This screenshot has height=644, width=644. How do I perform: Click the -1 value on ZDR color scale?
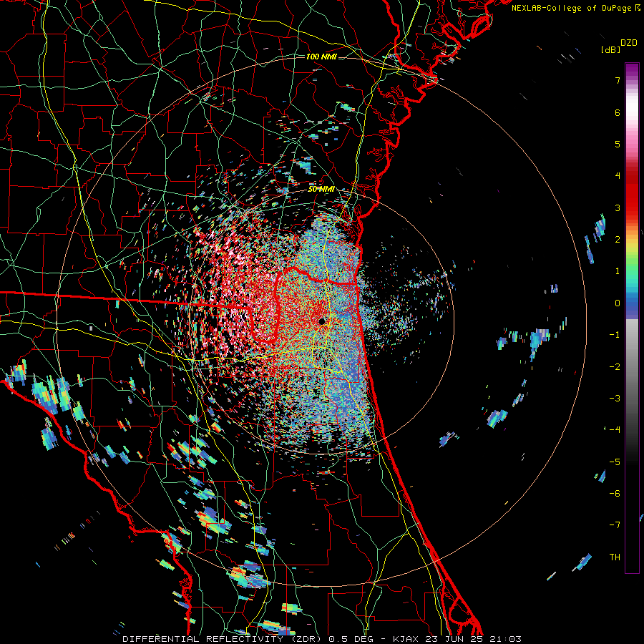click(x=615, y=335)
